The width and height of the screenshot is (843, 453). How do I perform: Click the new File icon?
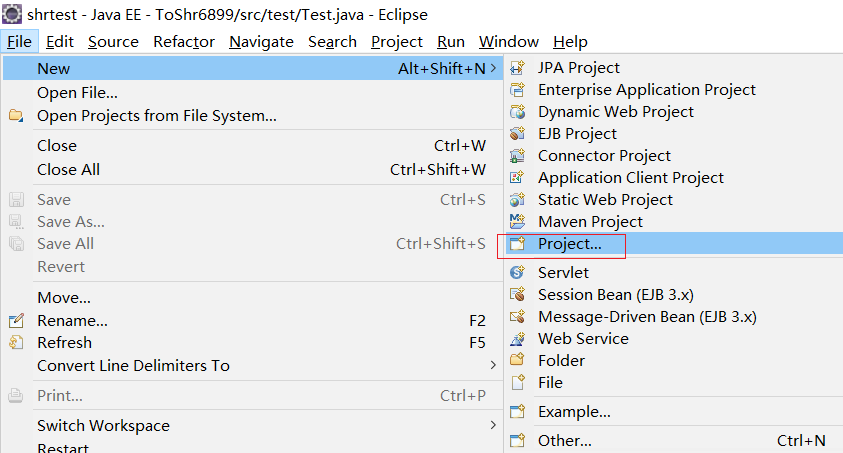(517, 383)
